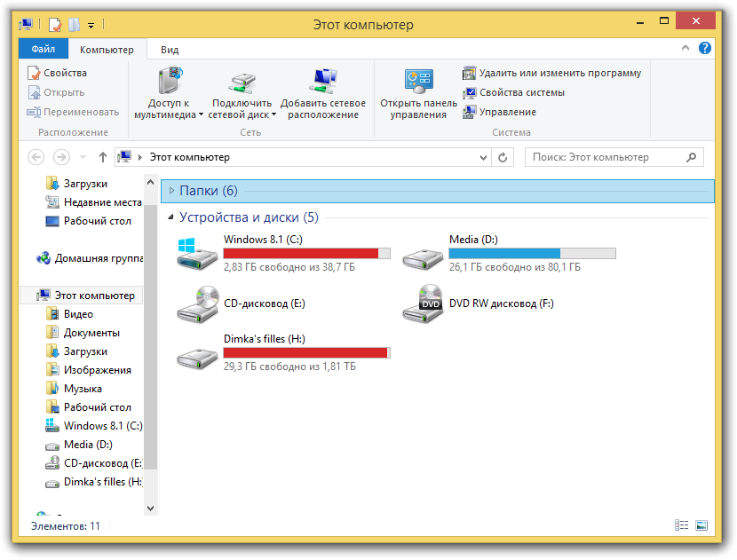Select the DVD RW дисковод (F:) icon
The height and width of the screenshot is (560, 737).
(x=423, y=304)
